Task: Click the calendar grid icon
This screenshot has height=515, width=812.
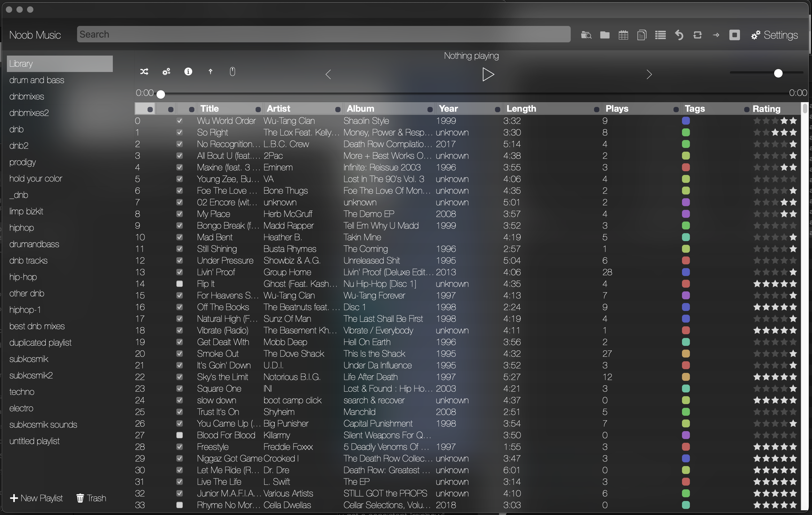Action: click(623, 35)
